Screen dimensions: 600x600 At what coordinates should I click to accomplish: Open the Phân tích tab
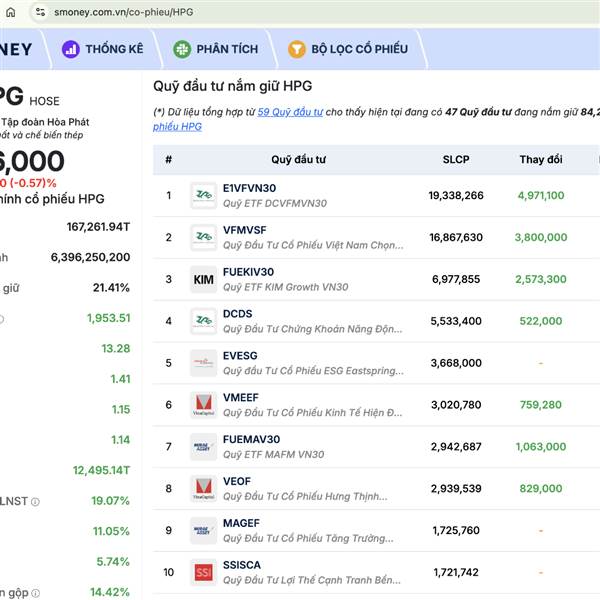(216, 49)
